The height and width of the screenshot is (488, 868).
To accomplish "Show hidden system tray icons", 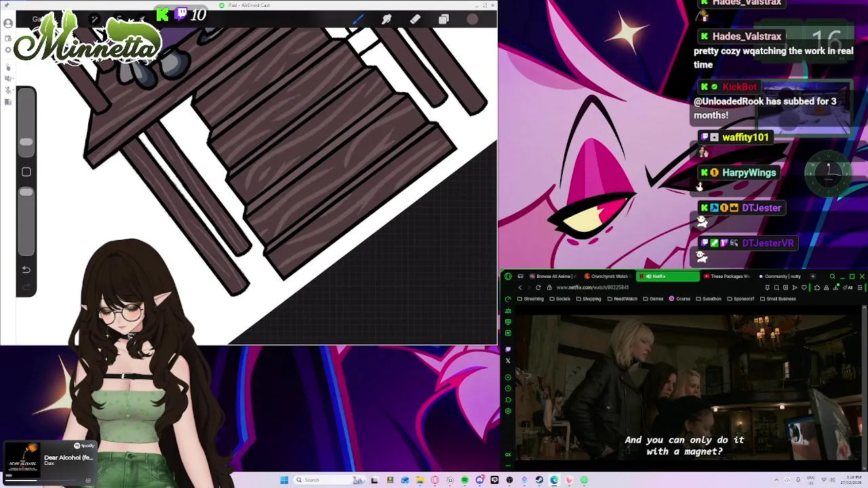I will (x=776, y=480).
